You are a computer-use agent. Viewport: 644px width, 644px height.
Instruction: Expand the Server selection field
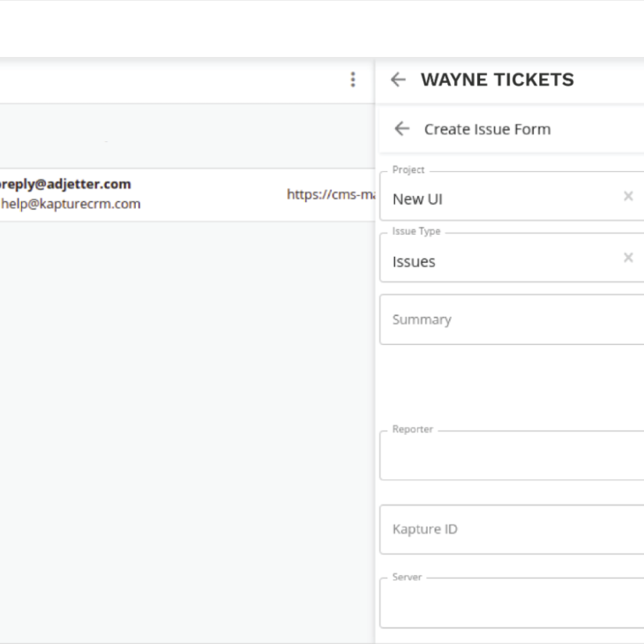[512, 603]
